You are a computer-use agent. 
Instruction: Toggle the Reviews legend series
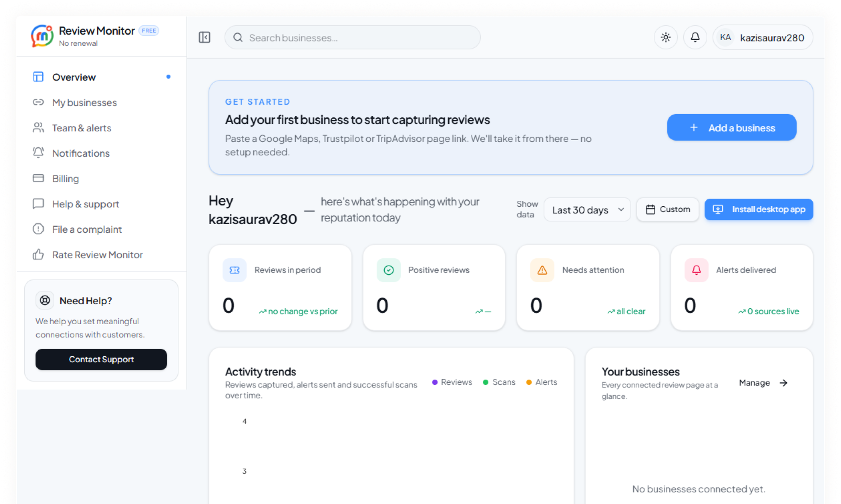coord(452,382)
